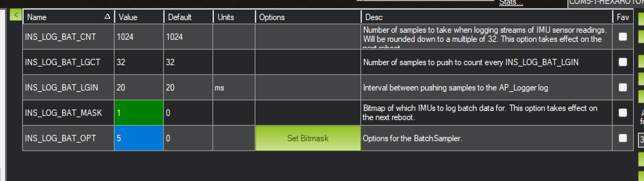The height and width of the screenshot is (181, 644).
Task: Collapse the side panel with green arrow
Action: tap(16, 15)
